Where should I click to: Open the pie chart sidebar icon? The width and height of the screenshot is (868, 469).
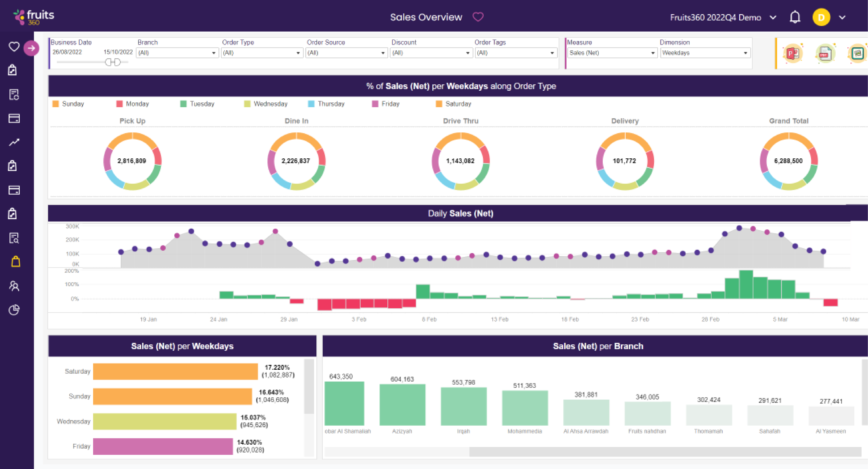tap(14, 310)
